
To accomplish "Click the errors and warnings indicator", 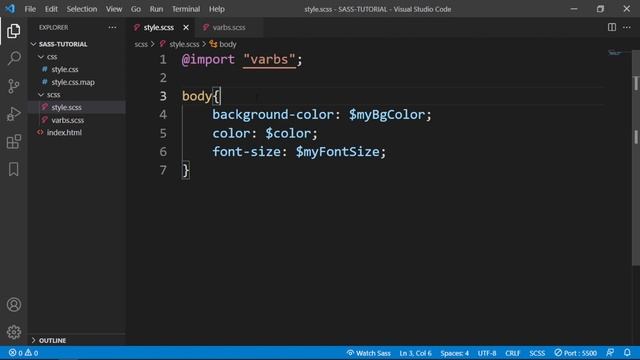I will click(23, 353).
